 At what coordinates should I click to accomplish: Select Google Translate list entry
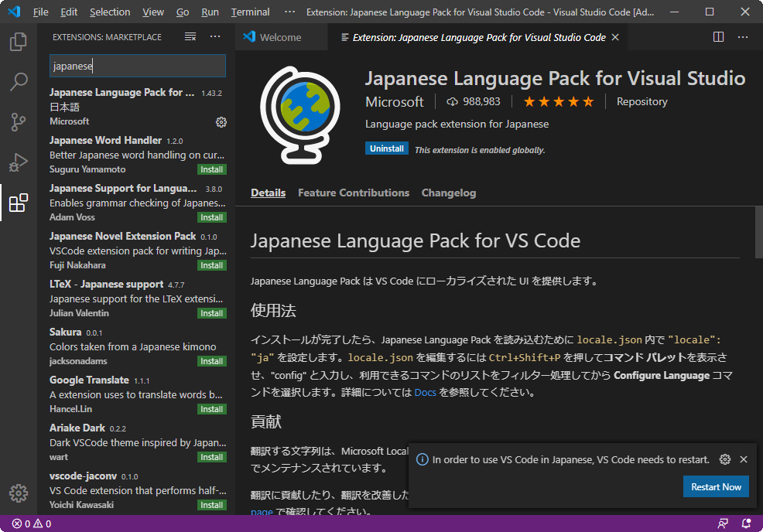136,394
